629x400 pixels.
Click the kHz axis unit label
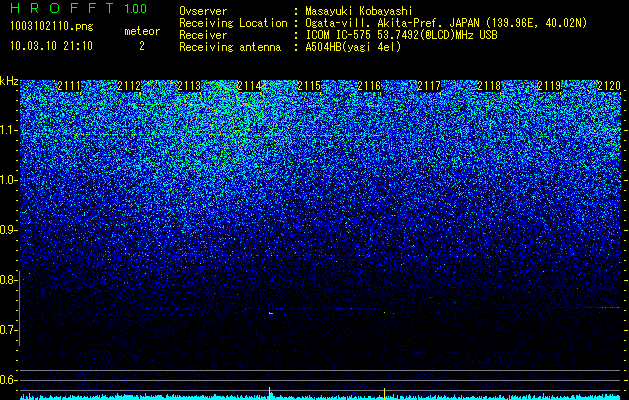tap(9, 81)
